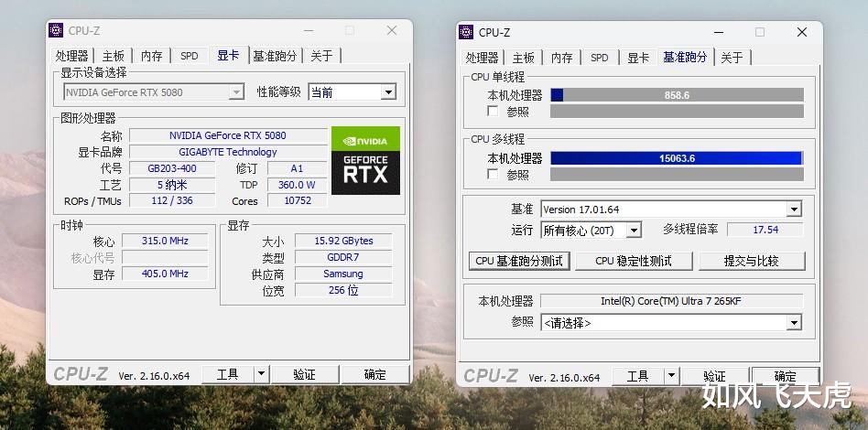
Task: Click 提交与比较 button
Action: tap(752, 262)
